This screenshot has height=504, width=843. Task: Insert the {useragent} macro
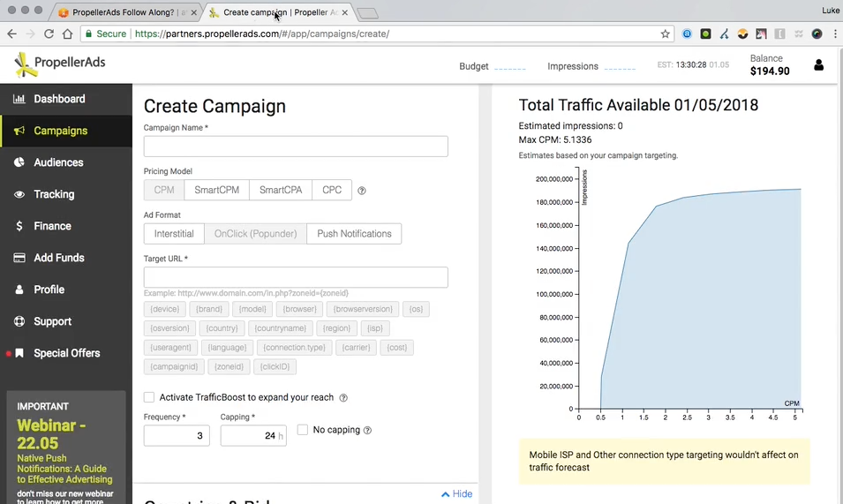[171, 348]
